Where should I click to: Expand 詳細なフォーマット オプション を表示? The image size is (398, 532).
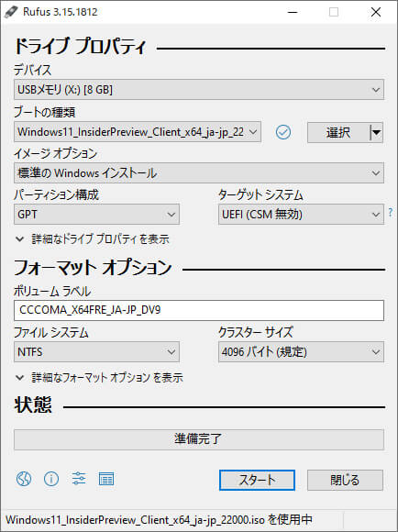[x=99, y=377]
